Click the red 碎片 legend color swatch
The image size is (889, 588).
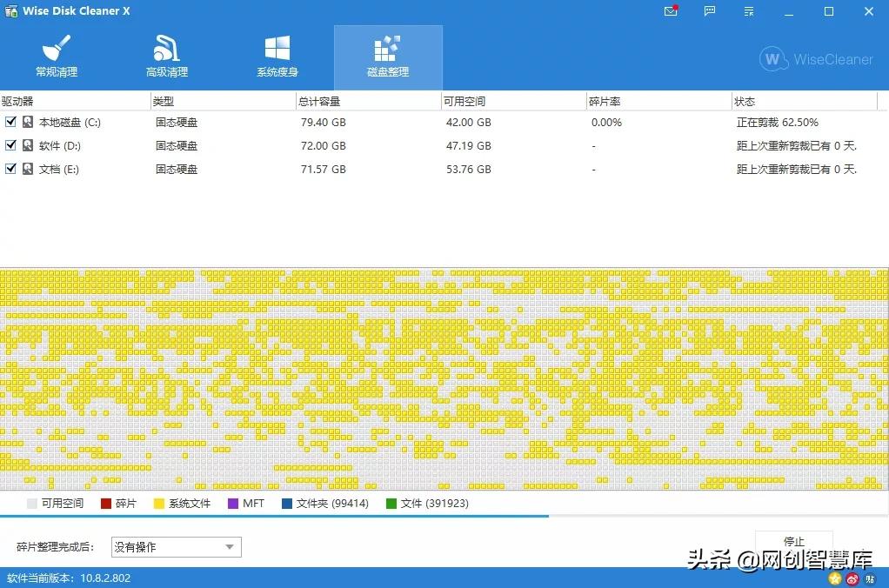pyautogui.click(x=105, y=504)
